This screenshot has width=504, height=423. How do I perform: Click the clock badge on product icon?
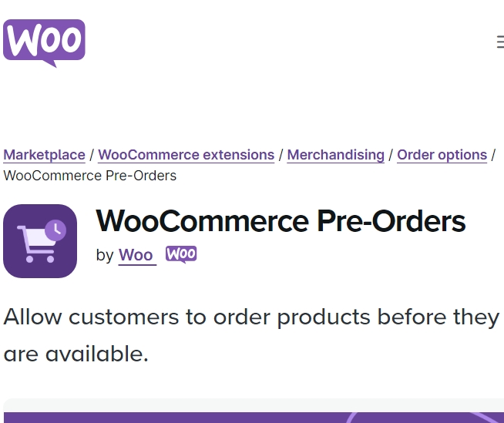click(55, 230)
